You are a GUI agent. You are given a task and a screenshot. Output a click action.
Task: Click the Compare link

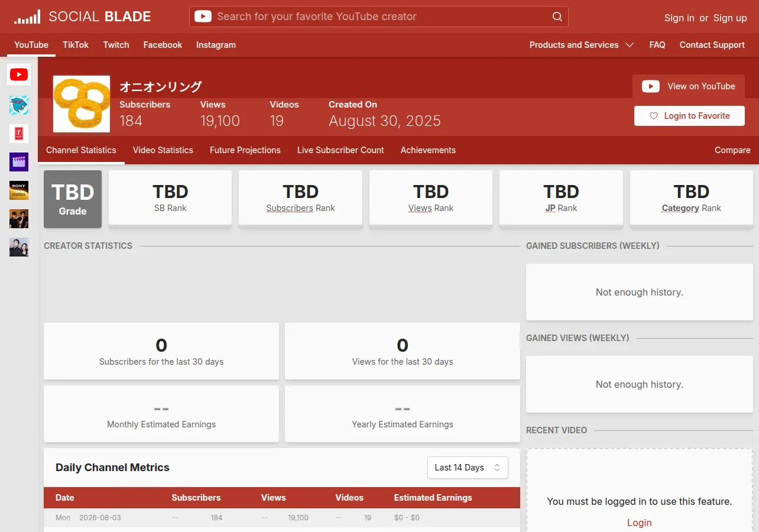pos(732,150)
